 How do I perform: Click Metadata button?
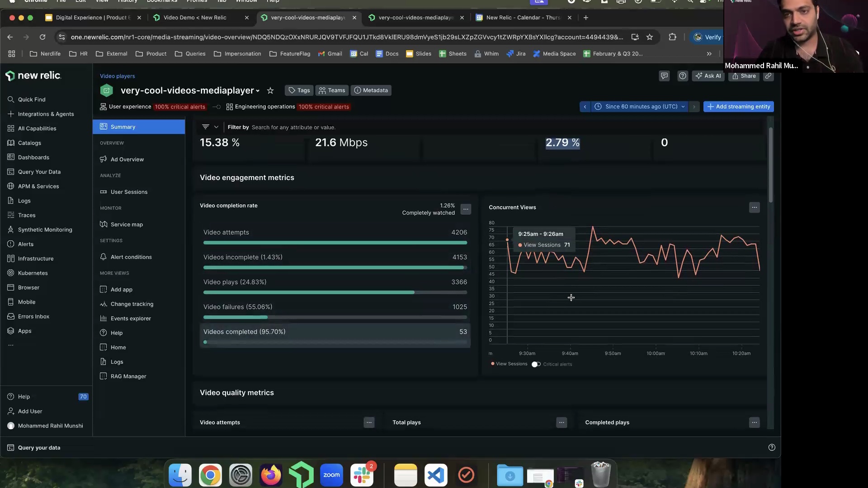point(371,90)
